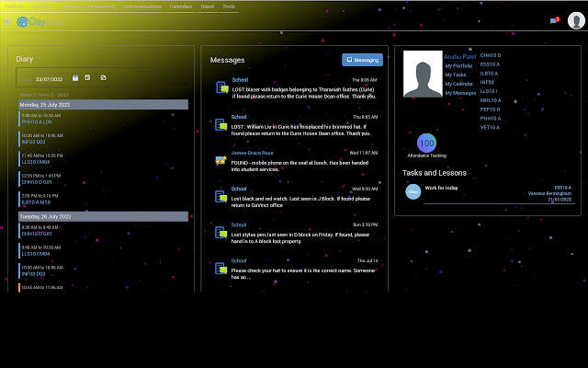Image resolution: width=588 pixels, height=368 pixels.
Task: Open class LLS10 I in profile list
Action: [x=489, y=91]
